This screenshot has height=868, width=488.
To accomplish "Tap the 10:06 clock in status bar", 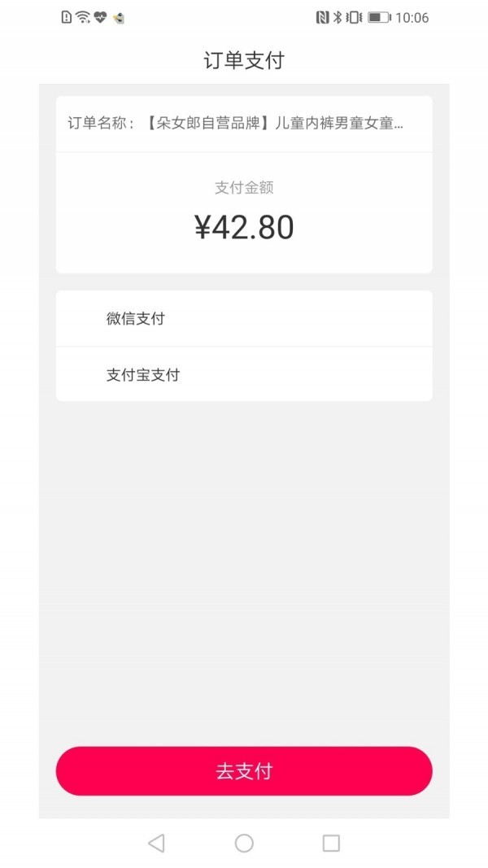I will pyautogui.click(x=412, y=17).
